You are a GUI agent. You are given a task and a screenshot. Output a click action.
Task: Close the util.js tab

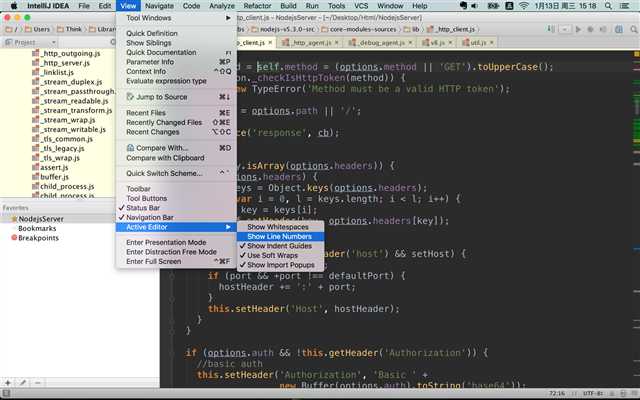[x=492, y=42]
